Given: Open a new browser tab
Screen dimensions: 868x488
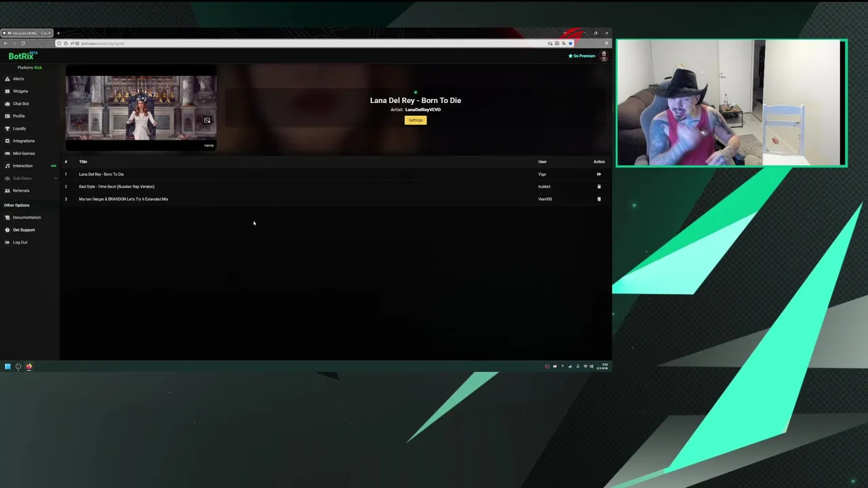Looking at the screenshot, I should 58,33.
